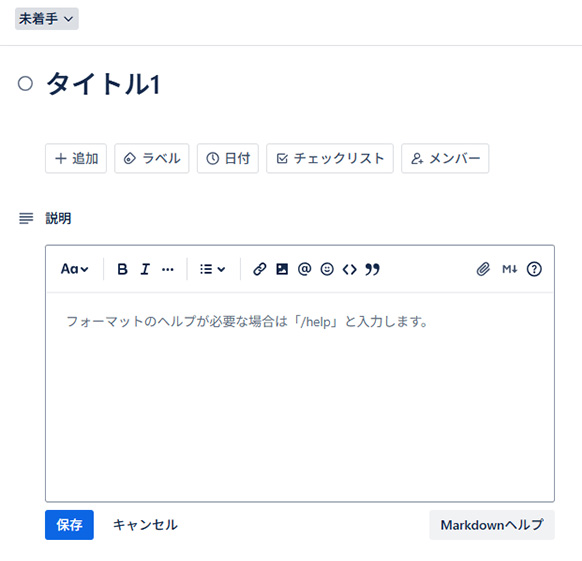
Task: Click the 保存 save button
Action: 69,525
